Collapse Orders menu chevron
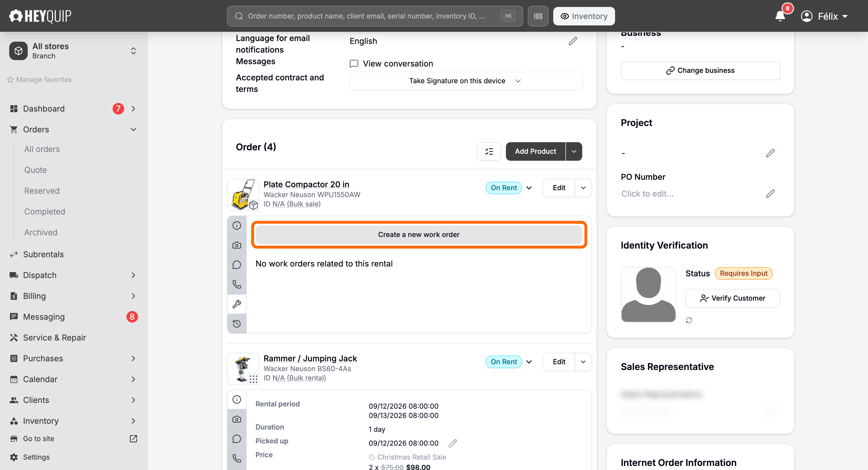 133,129
